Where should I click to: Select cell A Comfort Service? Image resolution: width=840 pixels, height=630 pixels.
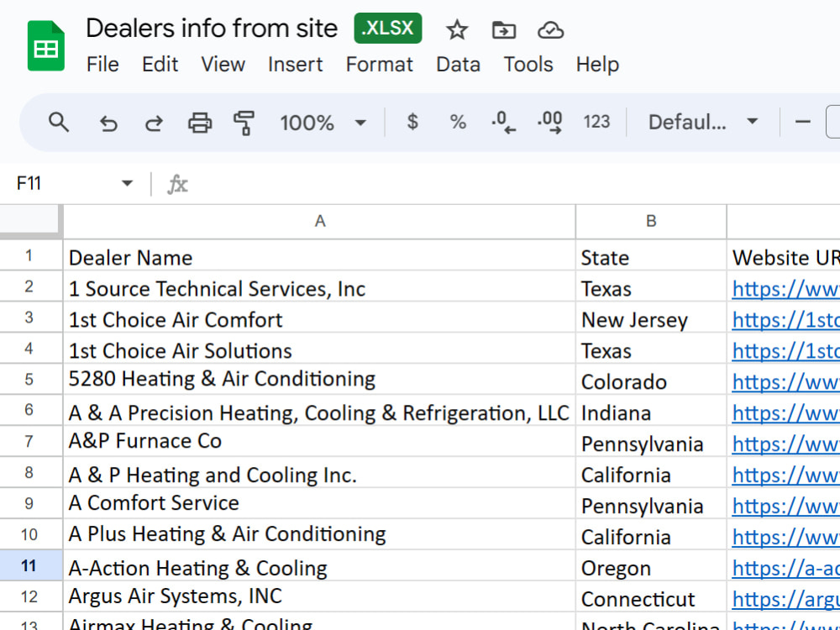pyautogui.click(x=320, y=504)
